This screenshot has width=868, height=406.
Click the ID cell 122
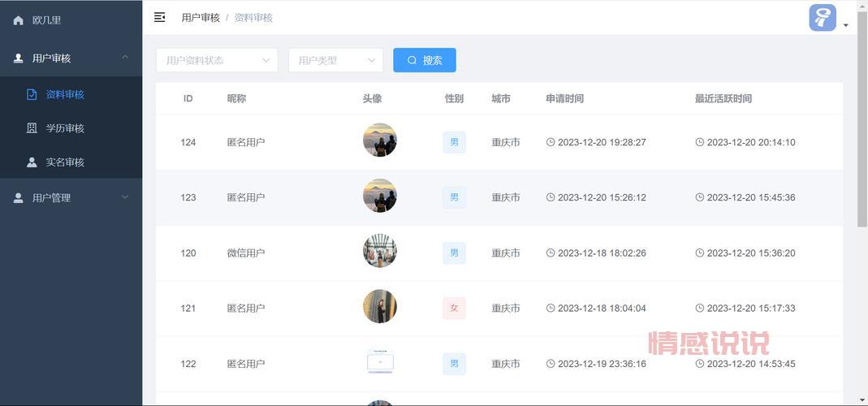[x=188, y=364]
